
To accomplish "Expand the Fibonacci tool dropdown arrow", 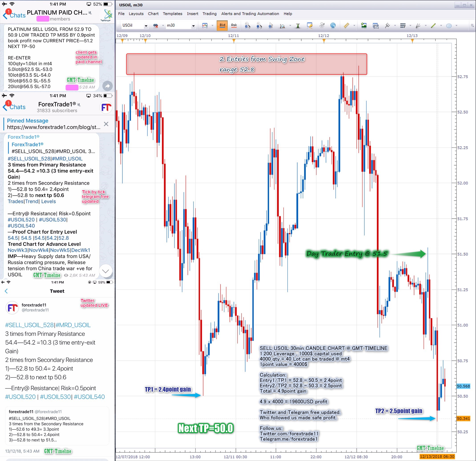I will pyautogui.click(x=410, y=26).
